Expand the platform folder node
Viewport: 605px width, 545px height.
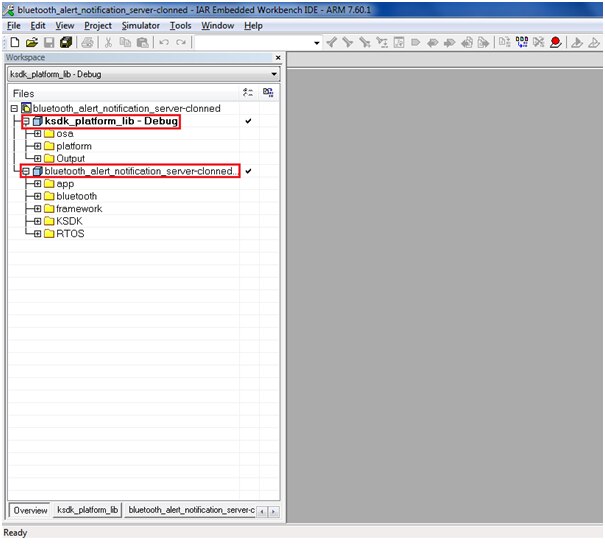[37, 146]
